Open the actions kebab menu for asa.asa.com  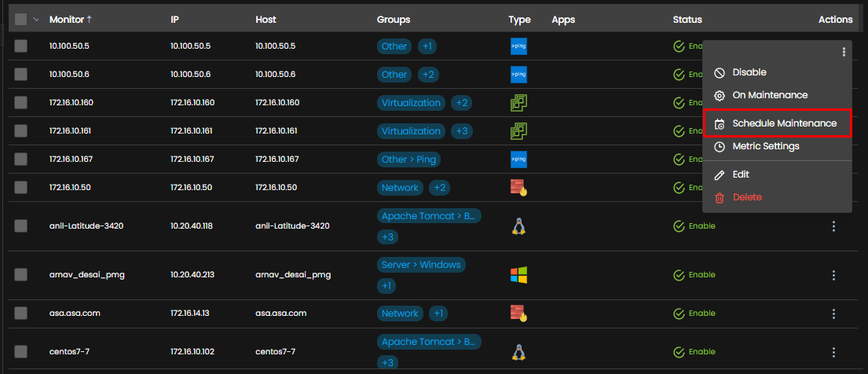(833, 313)
